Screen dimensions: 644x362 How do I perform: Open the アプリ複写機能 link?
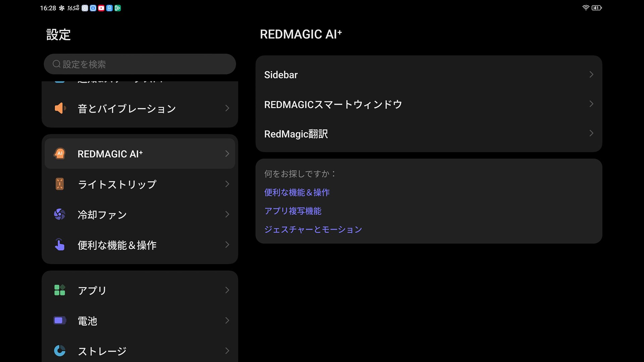(292, 211)
